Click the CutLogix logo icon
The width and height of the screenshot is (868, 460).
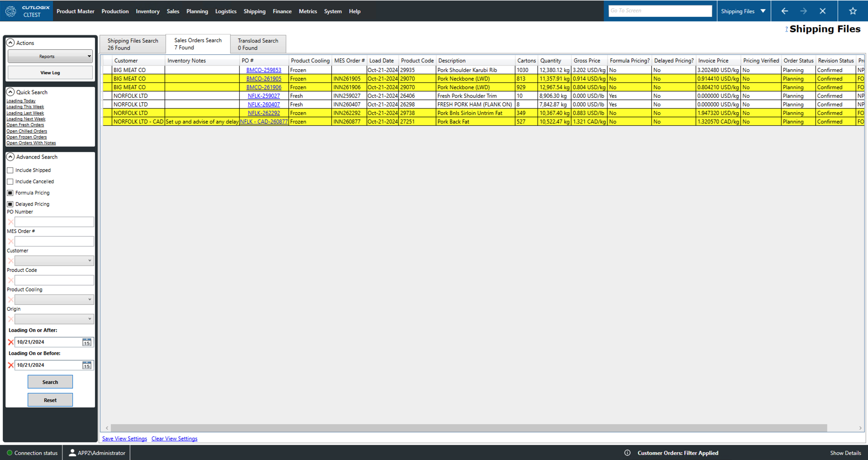pos(10,11)
